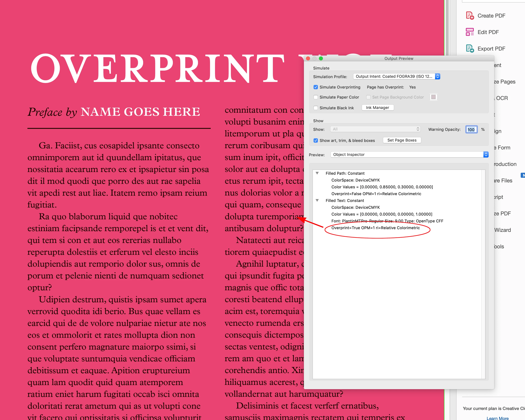The height and width of the screenshot is (420, 525).
Task: Select the Export PDF tool label
Action: pos(491,49)
